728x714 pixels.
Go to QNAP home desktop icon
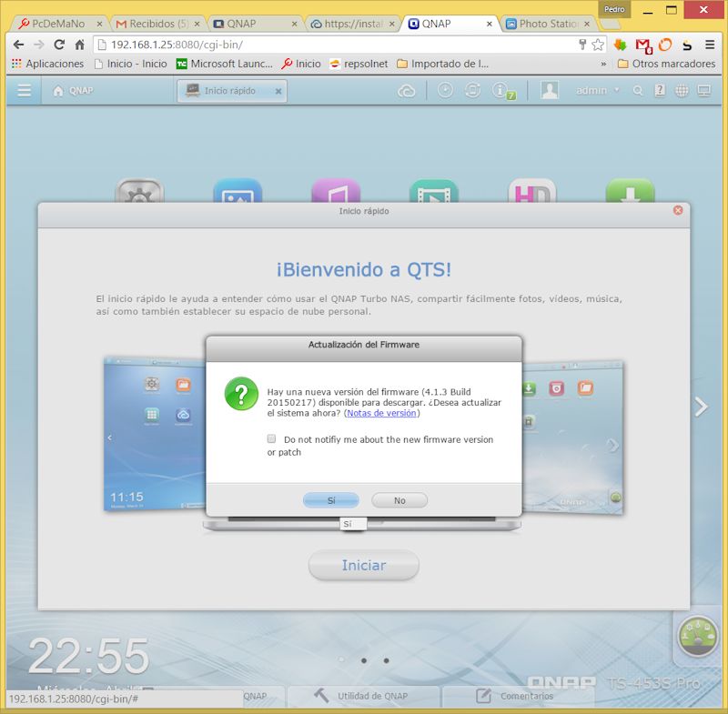[x=73, y=91]
